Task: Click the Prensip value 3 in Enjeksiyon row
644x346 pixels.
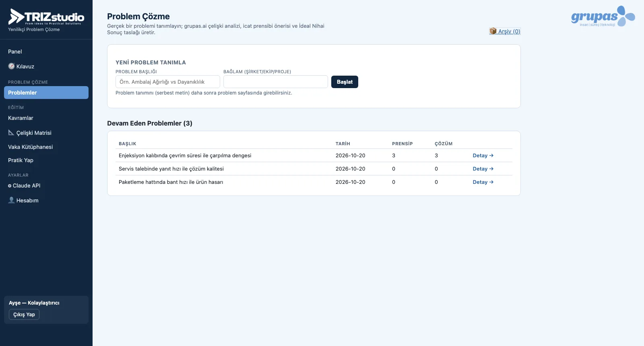Action: 394,155
